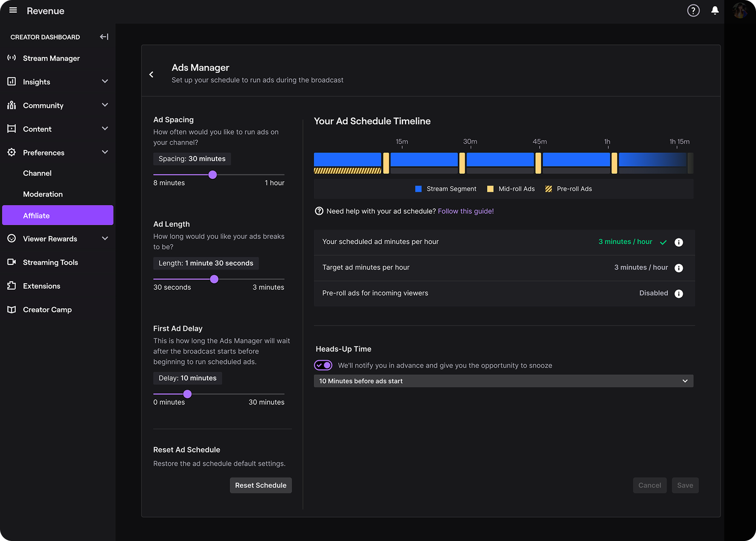This screenshot has width=756, height=541.
Task: Open the hamburger menu next to Revenue
Action: click(x=13, y=11)
